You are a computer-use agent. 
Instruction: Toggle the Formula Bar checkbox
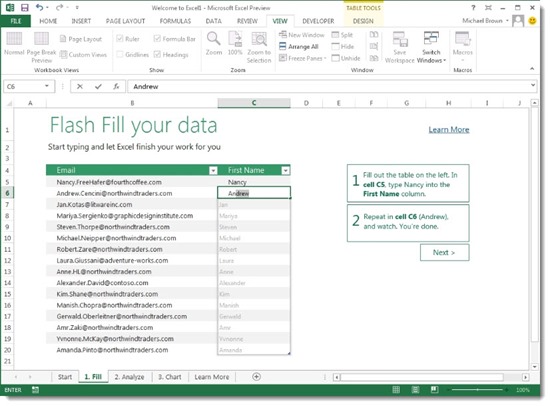coord(157,39)
